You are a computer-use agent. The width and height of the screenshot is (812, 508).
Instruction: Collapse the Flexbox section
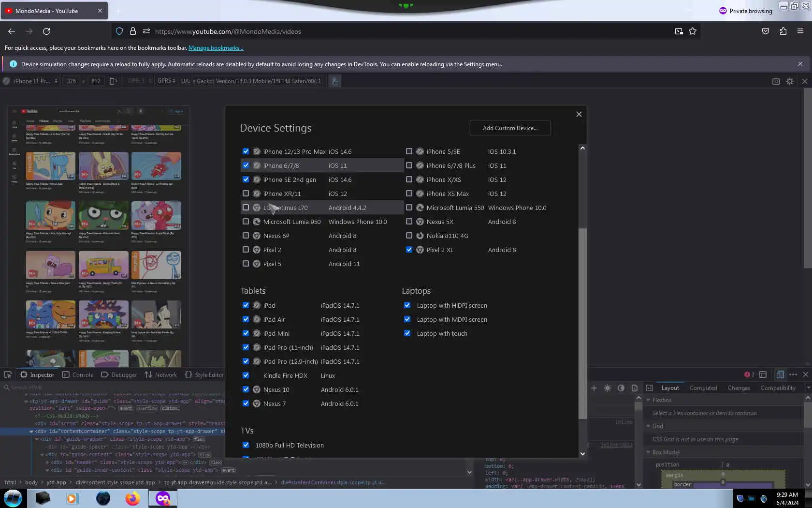649,400
